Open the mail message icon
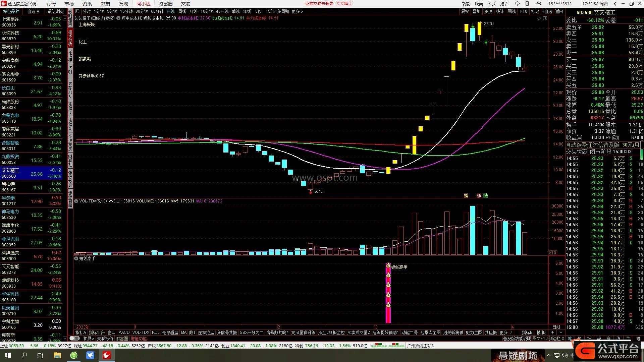This screenshot has height=362, width=644. click(x=538, y=4)
